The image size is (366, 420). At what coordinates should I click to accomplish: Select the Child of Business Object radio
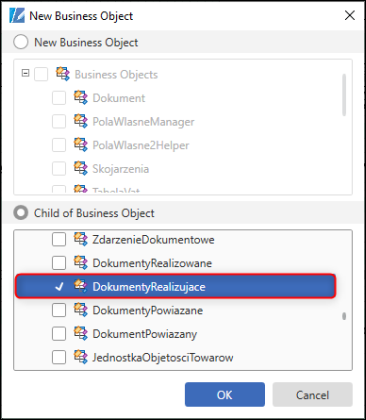[21, 213]
